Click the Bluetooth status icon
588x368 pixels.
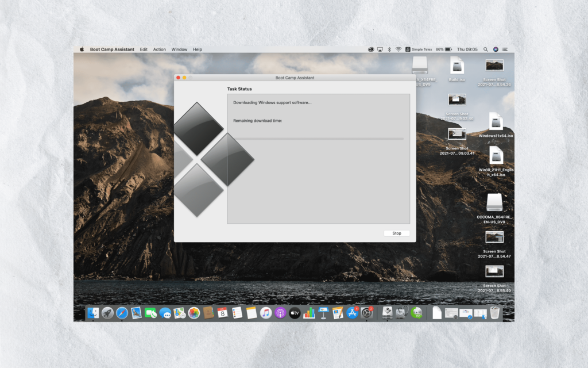click(x=389, y=49)
